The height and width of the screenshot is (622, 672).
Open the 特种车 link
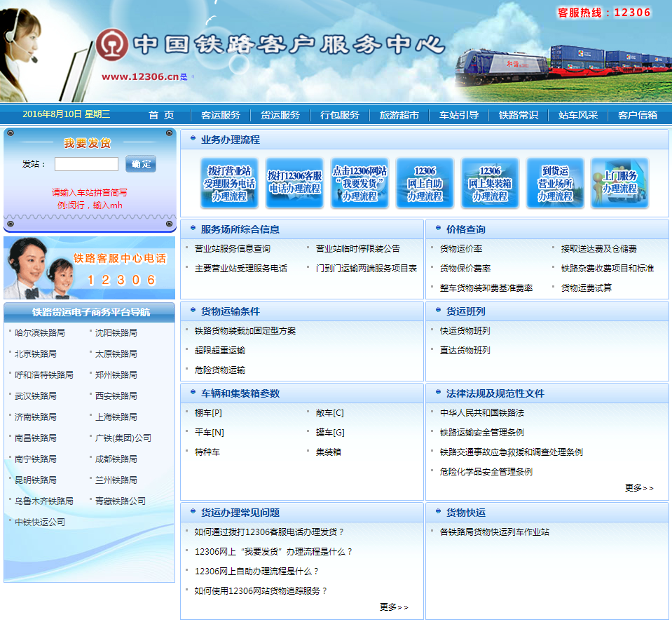click(207, 452)
